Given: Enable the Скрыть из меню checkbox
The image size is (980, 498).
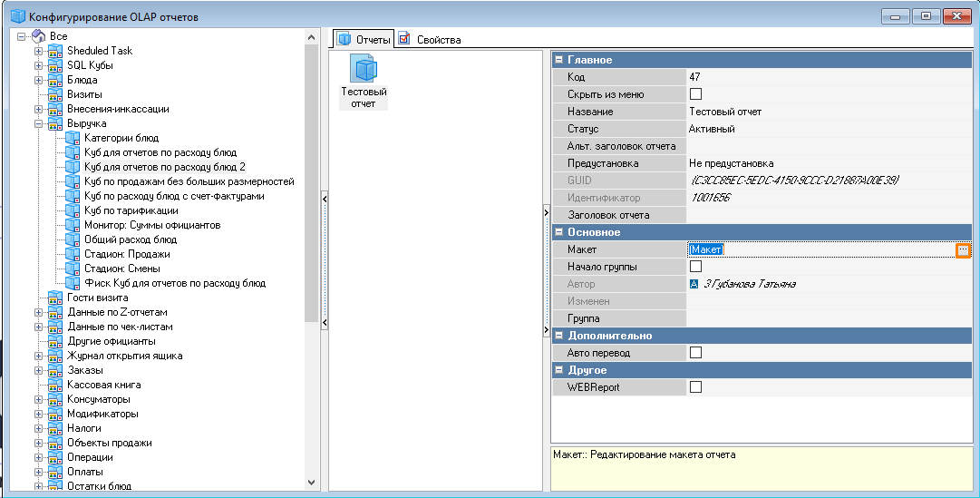Looking at the screenshot, I should tap(696, 94).
